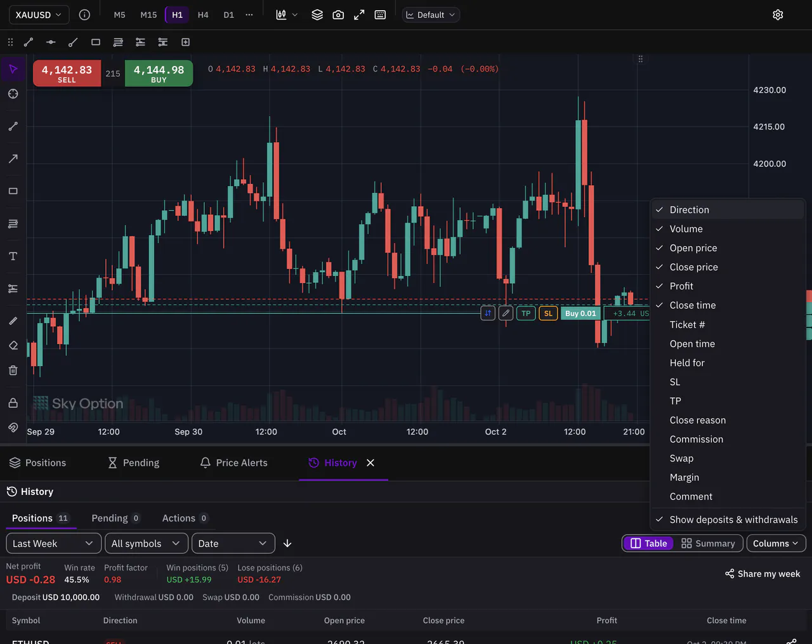
Task: Select the Text tool
Action: click(13, 256)
